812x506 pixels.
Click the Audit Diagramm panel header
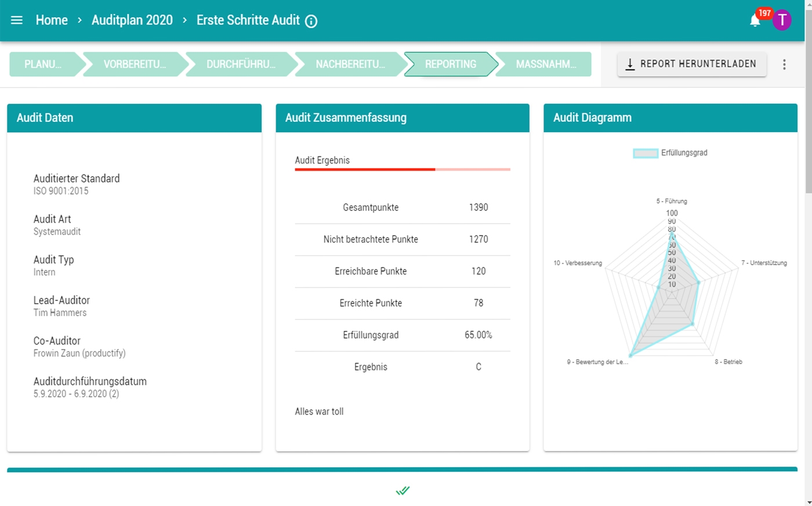tap(670, 118)
